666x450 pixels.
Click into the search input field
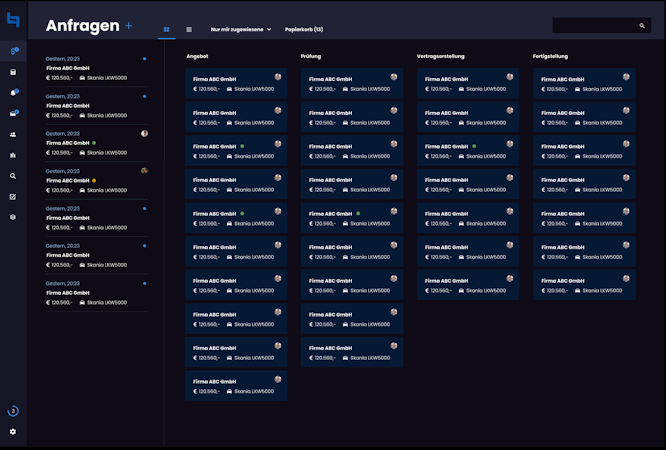pos(601,25)
